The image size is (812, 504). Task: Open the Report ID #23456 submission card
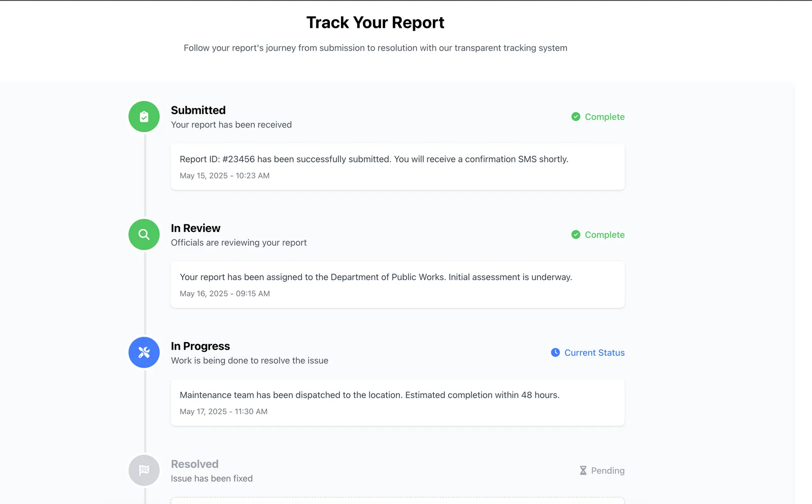[x=398, y=167]
